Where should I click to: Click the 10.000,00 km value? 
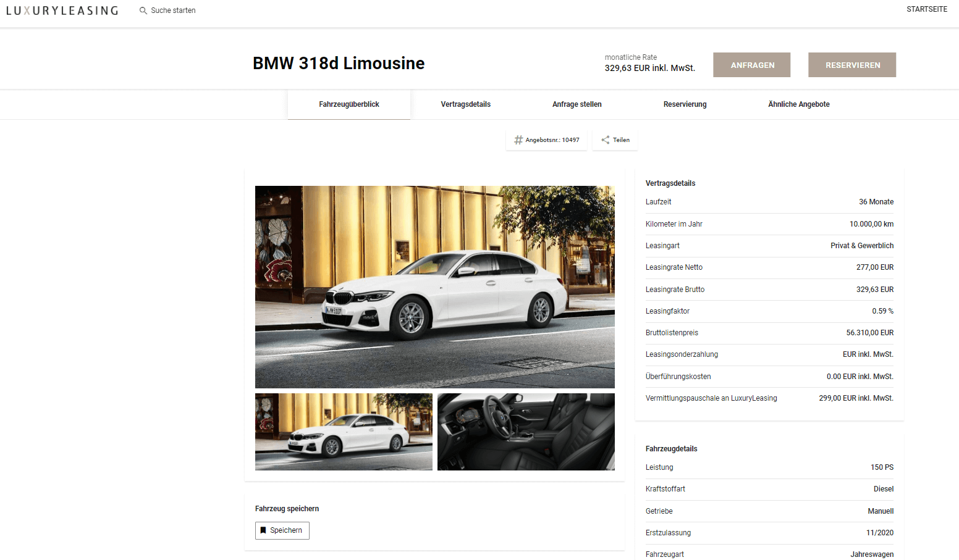[x=871, y=224]
